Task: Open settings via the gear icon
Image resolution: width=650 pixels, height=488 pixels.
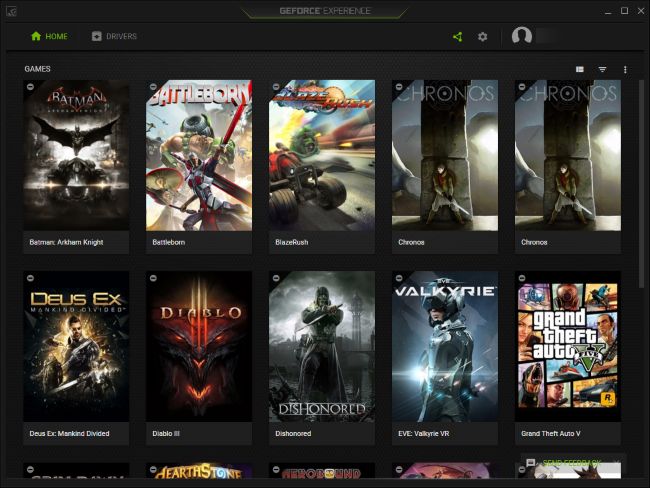Action: click(x=483, y=37)
